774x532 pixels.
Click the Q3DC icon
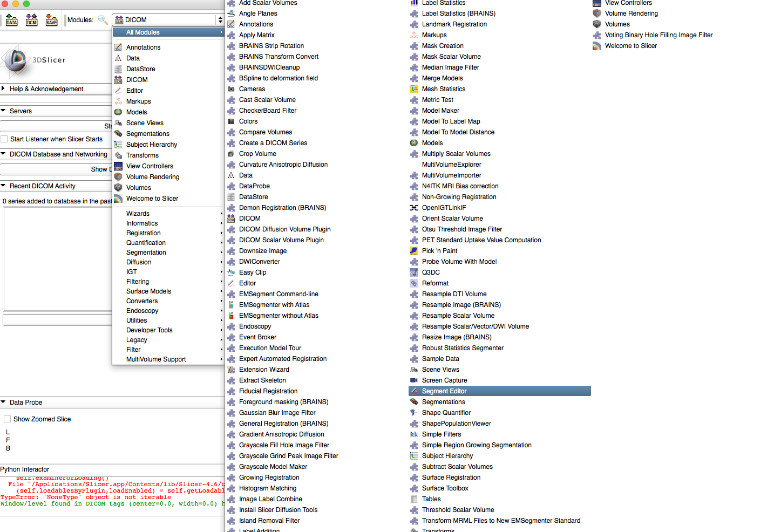[414, 272]
